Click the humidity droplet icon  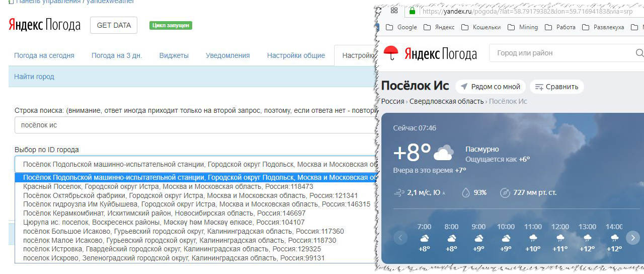click(x=465, y=192)
